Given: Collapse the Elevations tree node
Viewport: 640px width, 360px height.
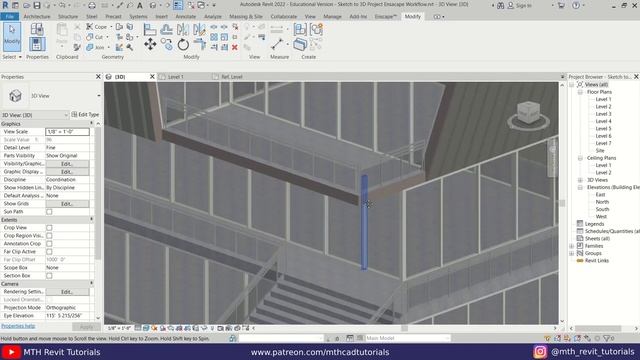Looking at the screenshot, I should tap(580, 187).
